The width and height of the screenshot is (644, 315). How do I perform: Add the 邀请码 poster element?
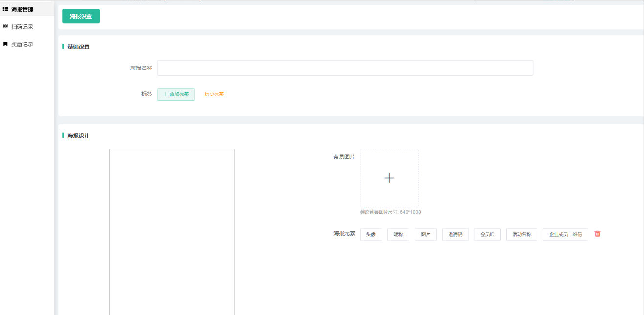tap(455, 235)
